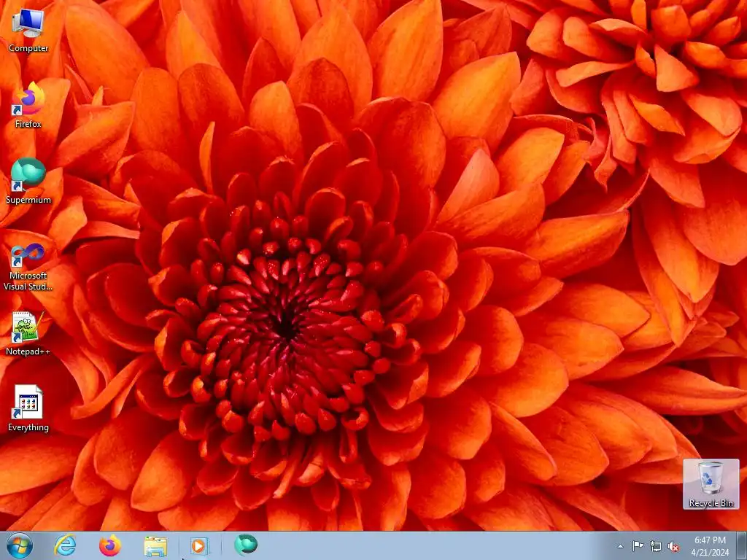This screenshot has height=560, width=747.
Task: Open Windows Explorer from the taskbar
Action: point(155,546)
